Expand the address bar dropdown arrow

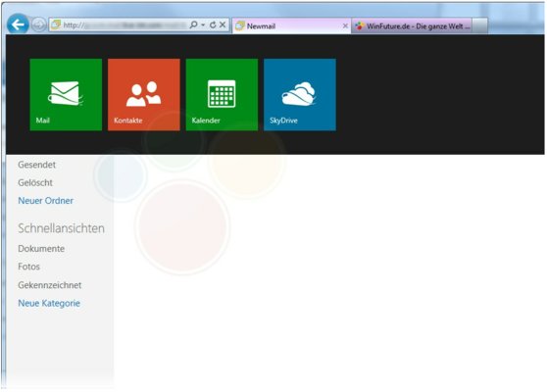pos(203,25)
